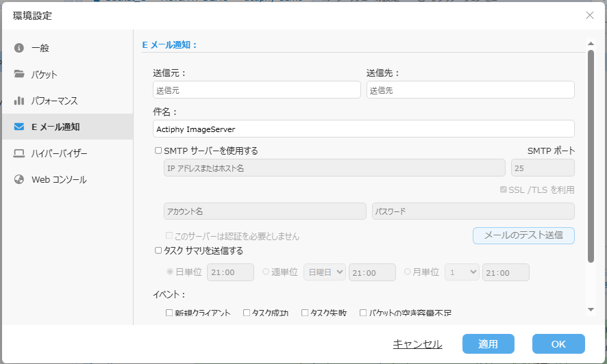The image size is (607, 364).
Task: Click the OK button
Action: 558,344
